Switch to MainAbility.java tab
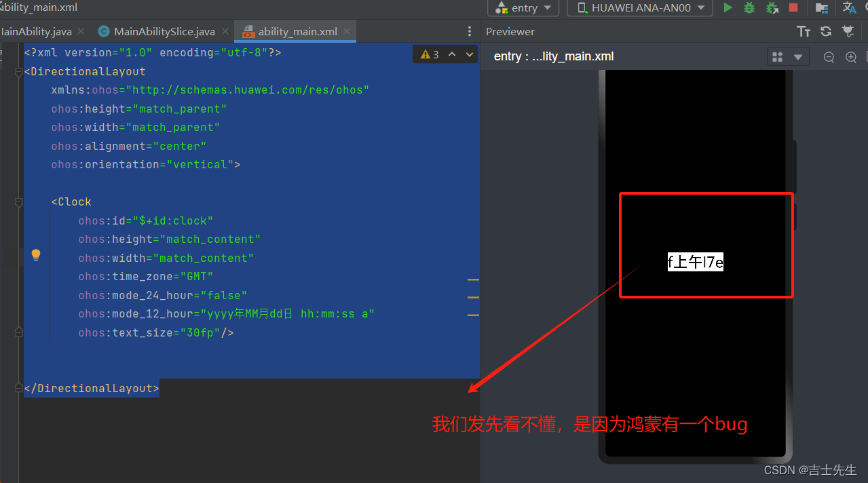The width and height of the screenshot is (868, 483). coord(37,31)
